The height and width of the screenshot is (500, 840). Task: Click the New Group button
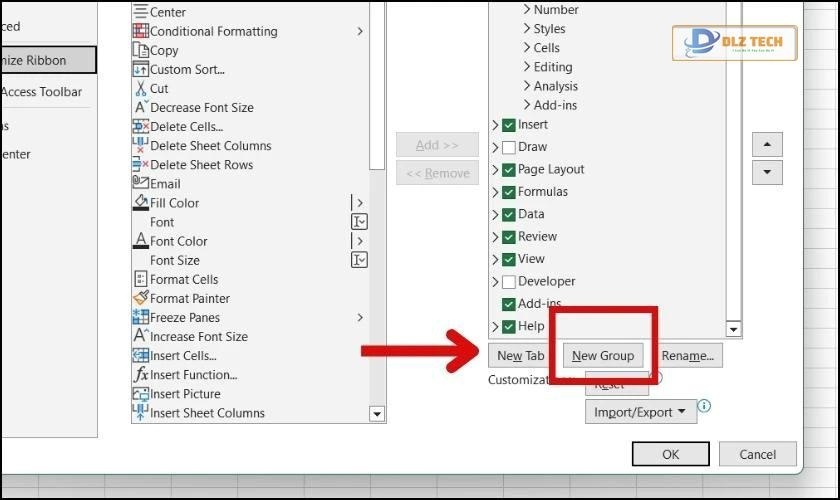(x=603, y=355)
